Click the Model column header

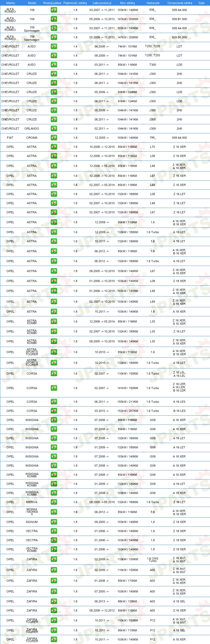pyautogui.click(x=32, y=3)
